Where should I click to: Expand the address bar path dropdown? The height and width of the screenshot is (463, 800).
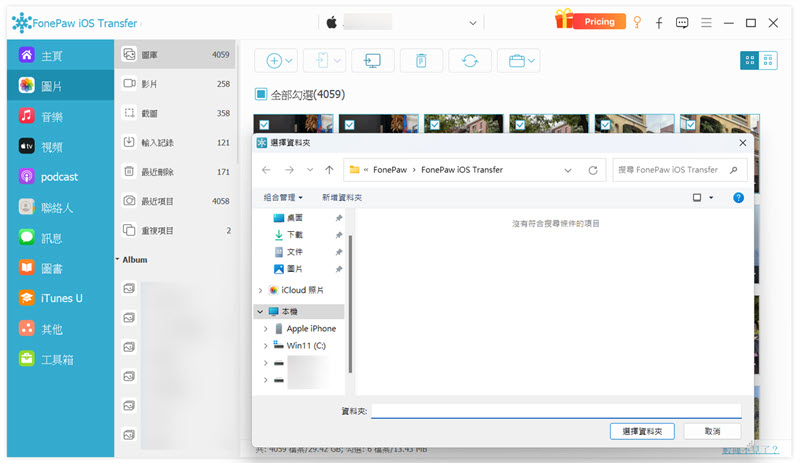pyautogui.click(x=568, y=170)
